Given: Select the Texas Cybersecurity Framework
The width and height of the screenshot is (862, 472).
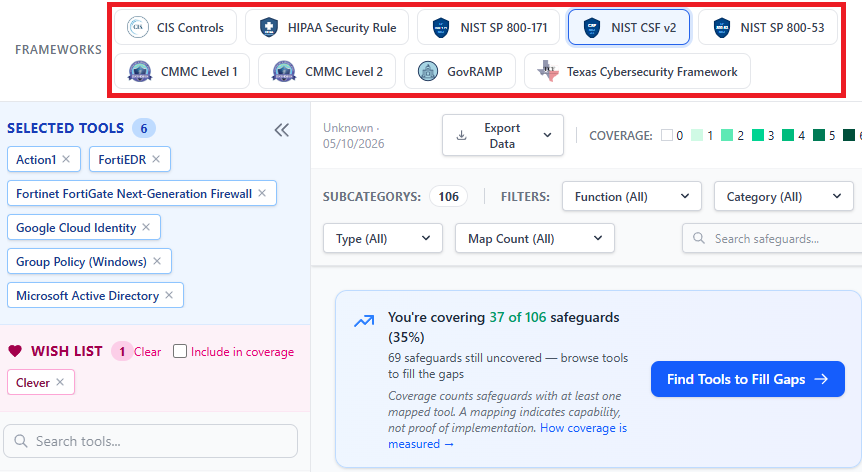Looking at the screenshot, I should [637, 71].
